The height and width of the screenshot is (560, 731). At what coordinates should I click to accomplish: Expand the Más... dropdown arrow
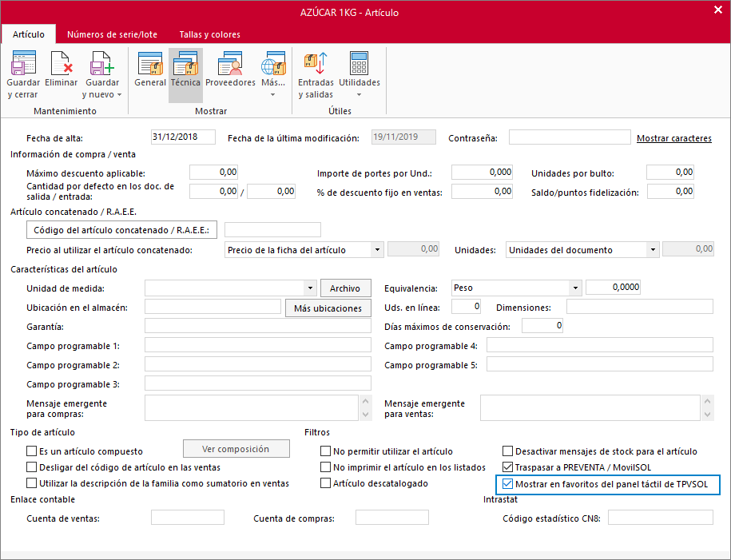[272, 94]
